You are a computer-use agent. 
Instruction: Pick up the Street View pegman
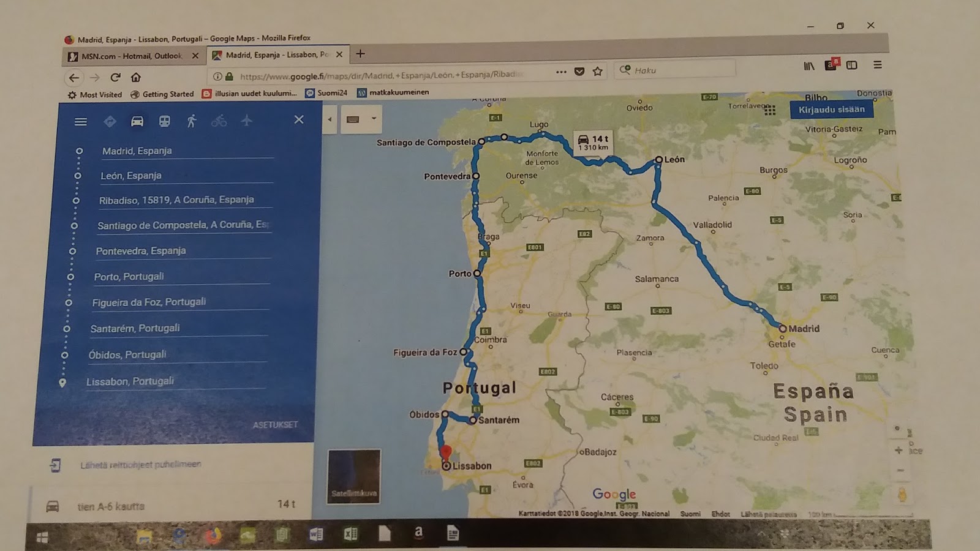(902, 495)
